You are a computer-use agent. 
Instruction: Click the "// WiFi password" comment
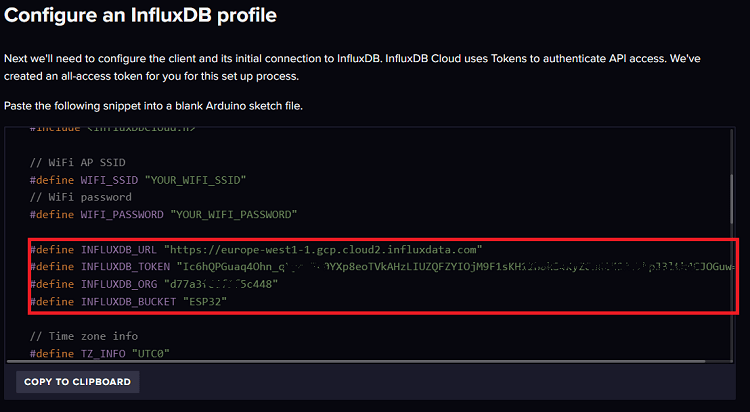pyautogui.click(x=77, y=197)
